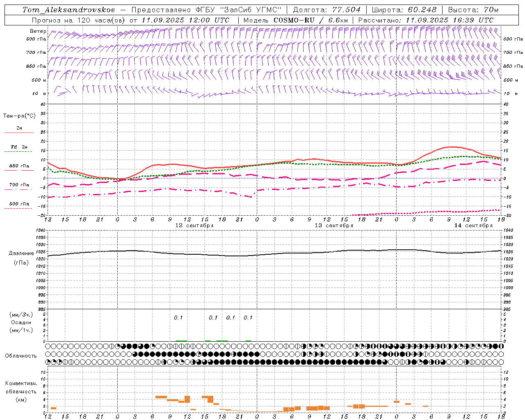This screenshot has width=525, height=420.
Task: Click the Осадки precipitation panel label
Action: click(21, 322)
